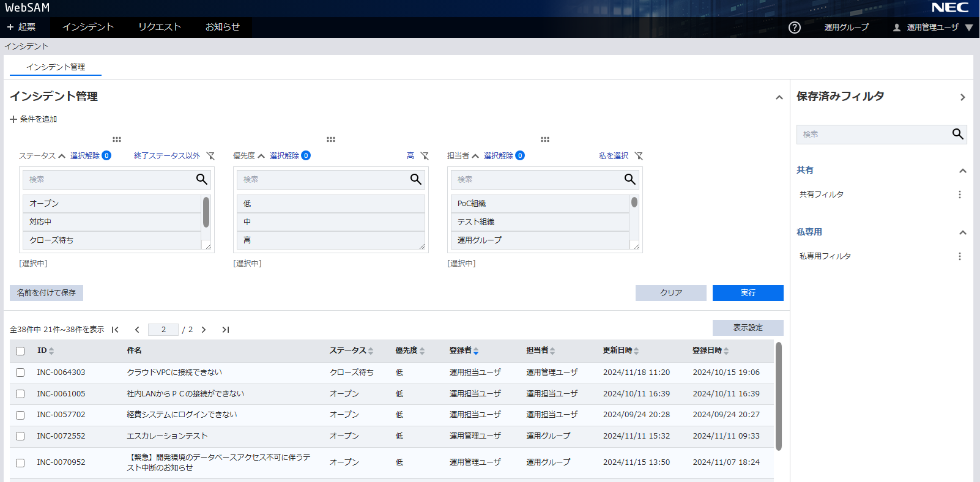Viewport: 980px width, 482px height.
Task: Click search magnifier in saved filter panel
Action: [x=957, y=134]
